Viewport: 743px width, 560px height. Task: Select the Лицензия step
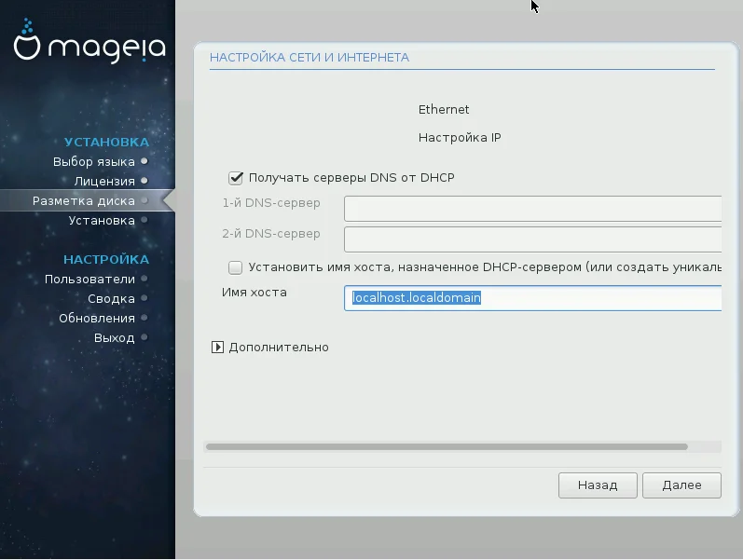click(104, 182)
